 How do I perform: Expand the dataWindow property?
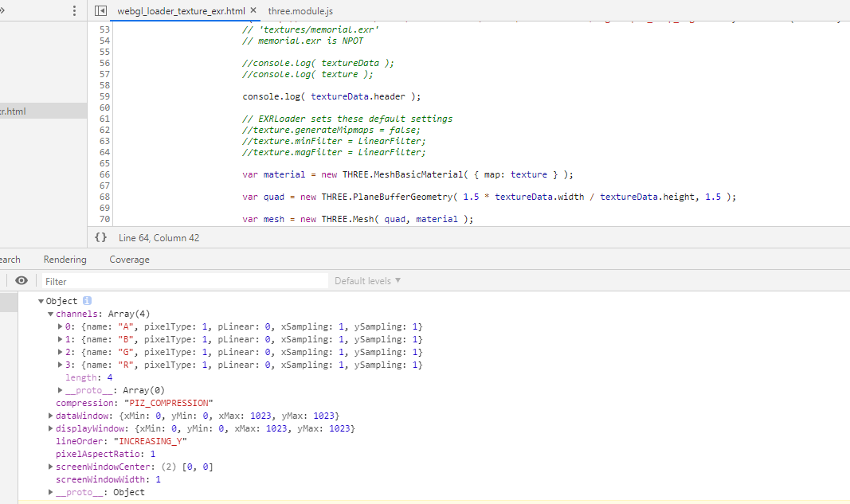pyautogui.click(x=50, y=416)
